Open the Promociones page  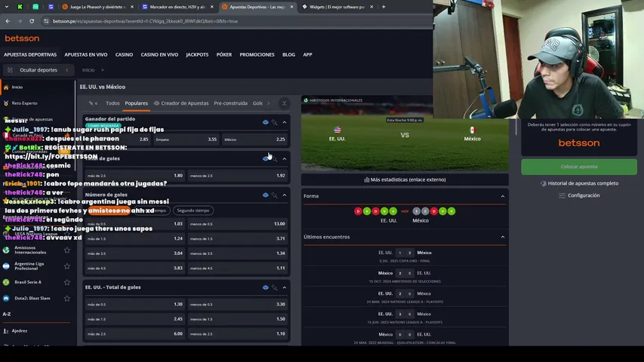257,54
